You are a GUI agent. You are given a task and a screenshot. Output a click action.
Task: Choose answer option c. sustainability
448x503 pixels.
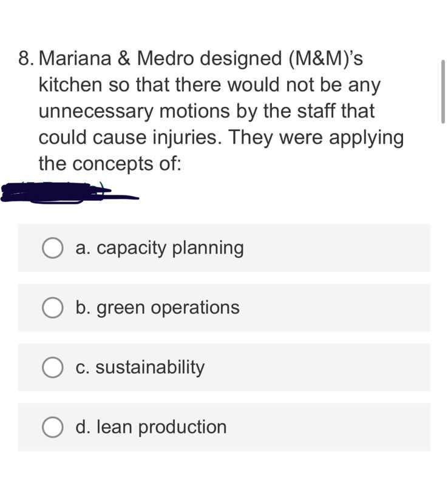point(140,367)
